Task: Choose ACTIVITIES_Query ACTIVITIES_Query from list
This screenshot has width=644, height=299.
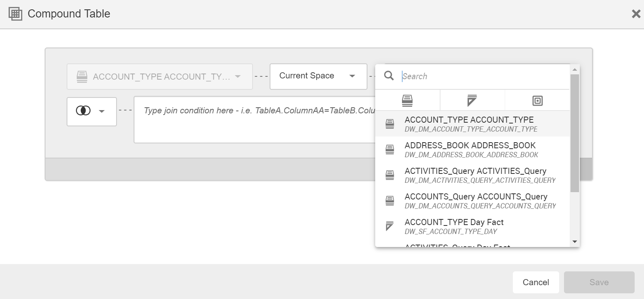Action: (x=475, y=175)
